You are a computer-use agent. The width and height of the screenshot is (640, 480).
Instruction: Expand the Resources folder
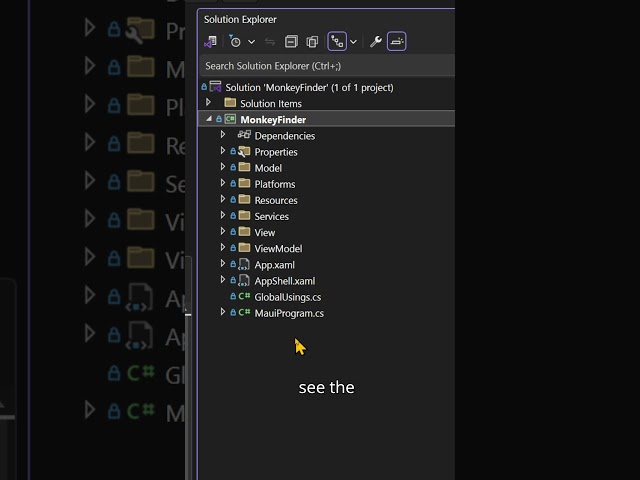223,199
